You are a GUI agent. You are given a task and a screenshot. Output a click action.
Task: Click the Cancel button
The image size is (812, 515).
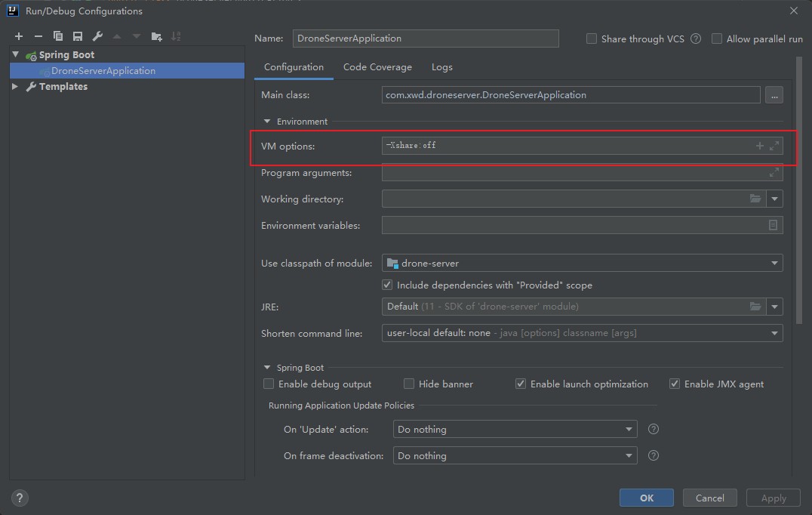point(709,498)
